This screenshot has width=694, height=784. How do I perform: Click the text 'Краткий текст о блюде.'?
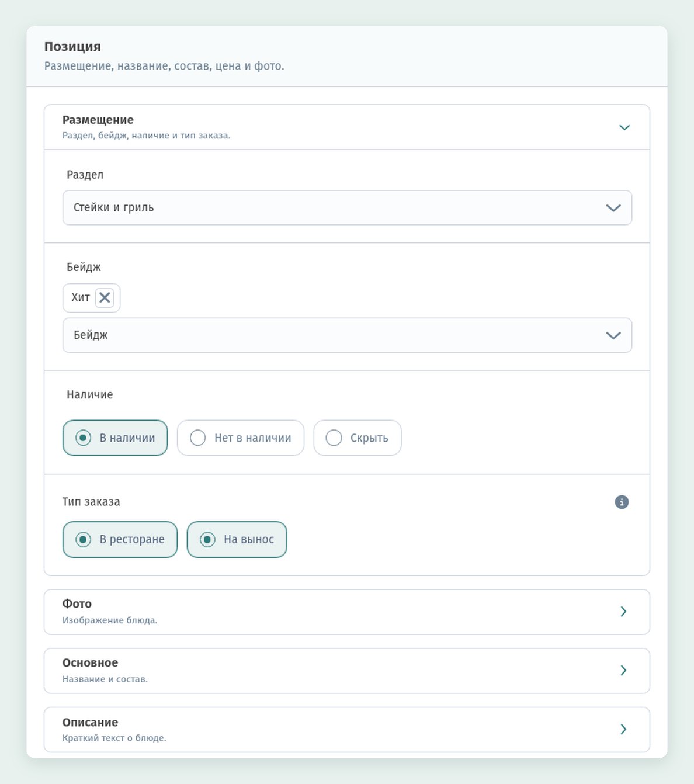114,738
